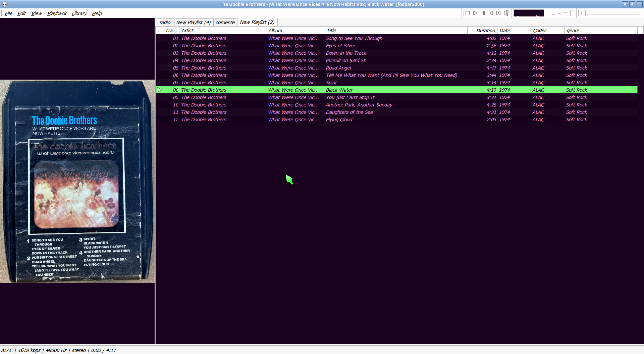Select 'Daughters of the Sea' track

pos(349,112)
